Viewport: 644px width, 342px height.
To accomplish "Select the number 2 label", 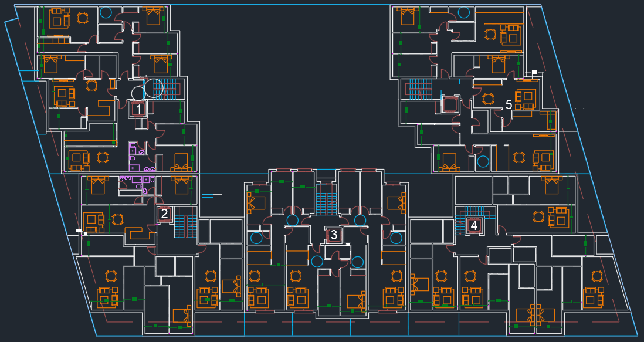I will coord(165,214).
